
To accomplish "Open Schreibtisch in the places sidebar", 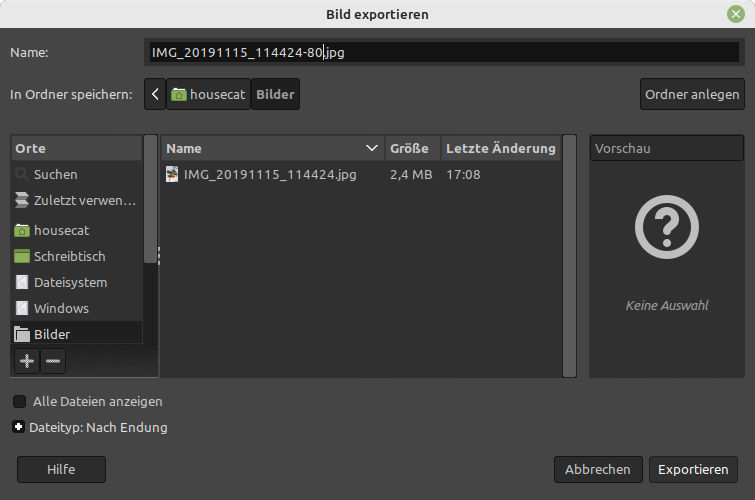I will coord(69,256).
